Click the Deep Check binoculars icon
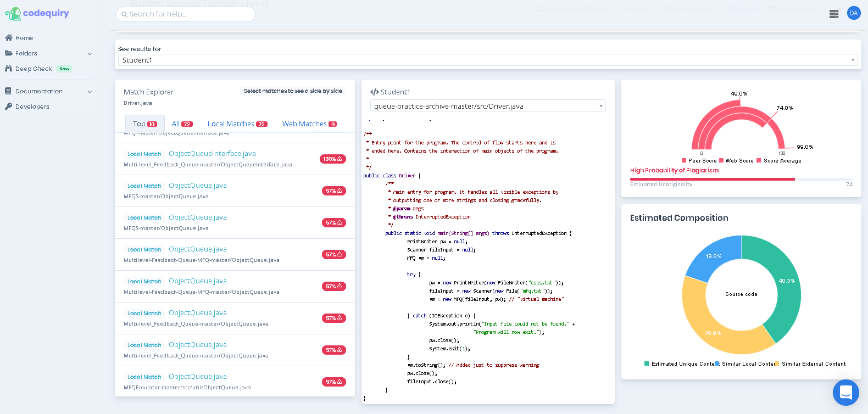Image resolution: width=868 pixels, height=414 pixels. [8, 69]
